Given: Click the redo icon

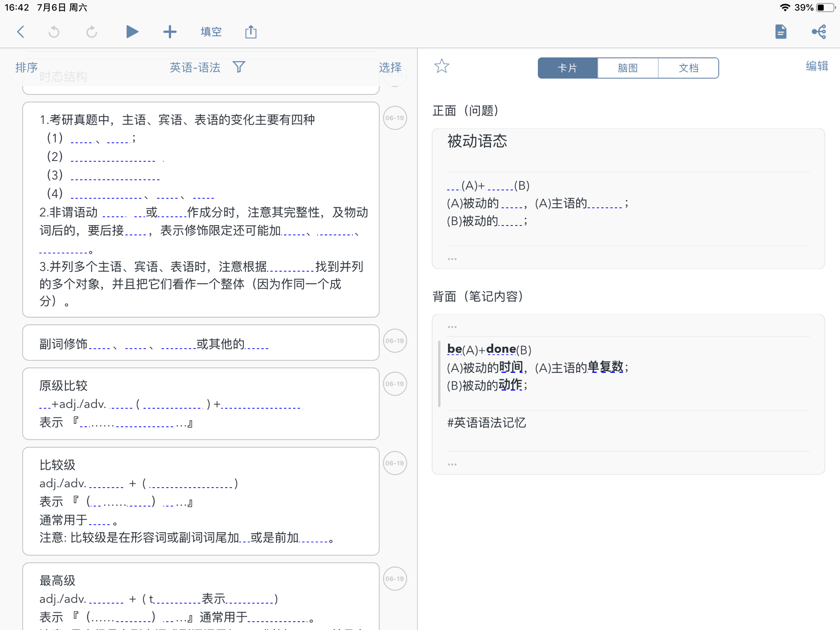Looking at the screenshot, I should [92, 31].
